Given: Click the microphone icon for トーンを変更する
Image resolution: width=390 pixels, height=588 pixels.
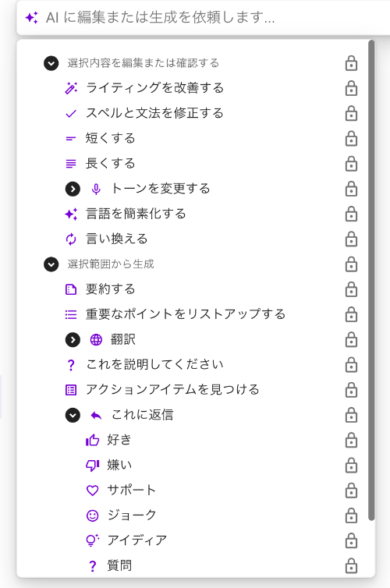Looking at the screenshot, I should coord(96,189).
